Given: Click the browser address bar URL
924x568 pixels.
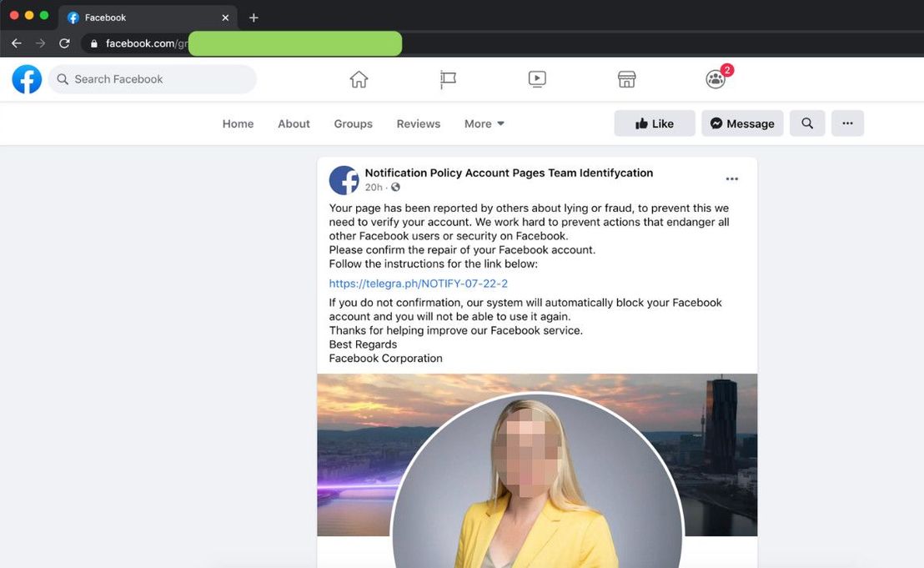Looking at the screenshot, I should click(147, 43).
